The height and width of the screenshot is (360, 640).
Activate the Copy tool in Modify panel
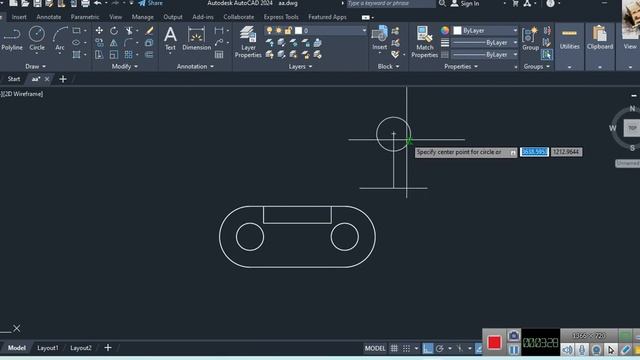click(x=99, y=42)
